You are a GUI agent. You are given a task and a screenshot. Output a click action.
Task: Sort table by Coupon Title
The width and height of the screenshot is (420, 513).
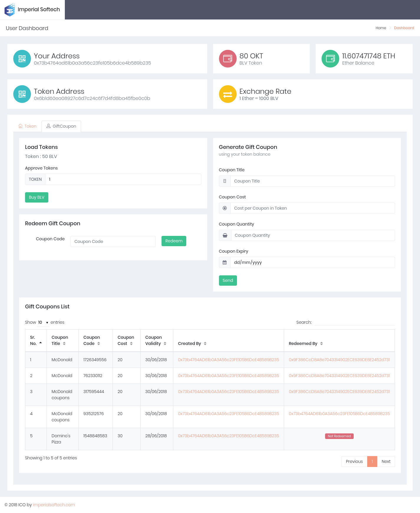click(x=64, y=343)
